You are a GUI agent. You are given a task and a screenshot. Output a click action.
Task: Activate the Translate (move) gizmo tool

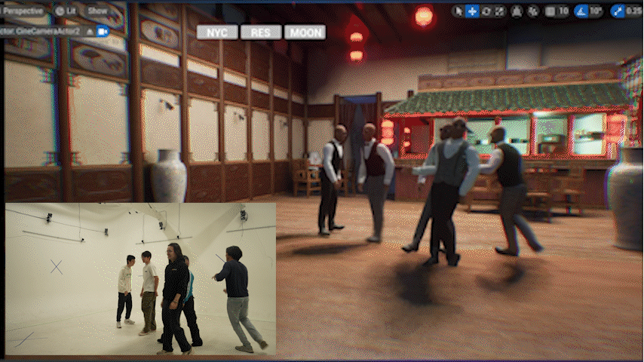(x=472, y=11)
